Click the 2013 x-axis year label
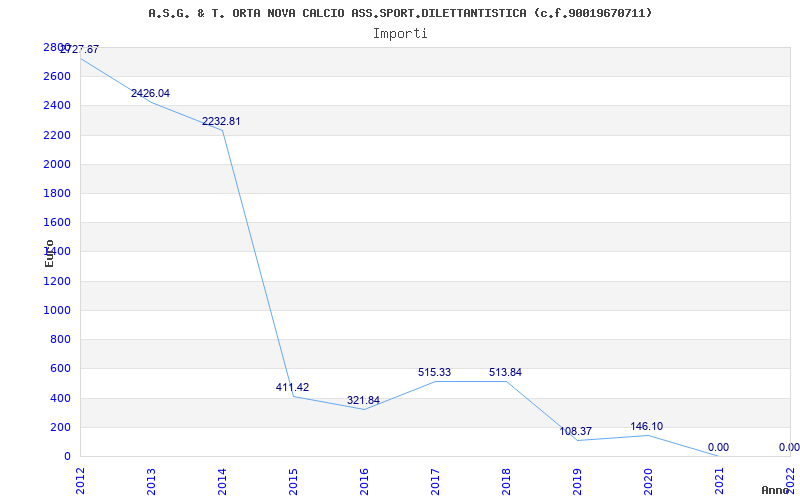The image size is (800, 500). tap(151, 480)
